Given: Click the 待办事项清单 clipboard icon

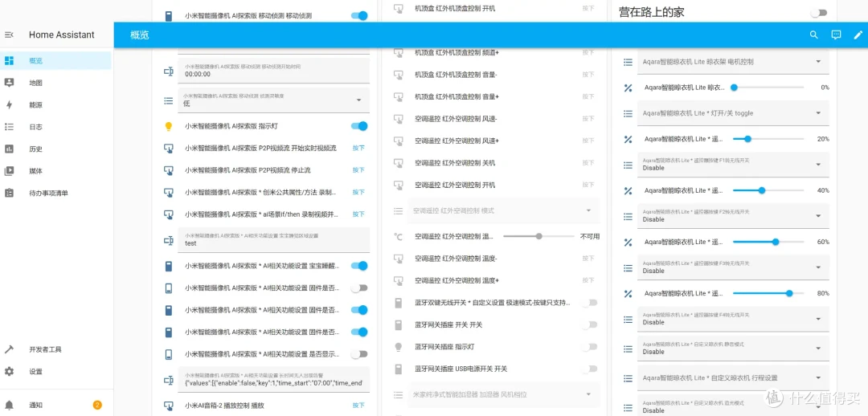Looking at the screenshot, I should [x=9, y=193].
